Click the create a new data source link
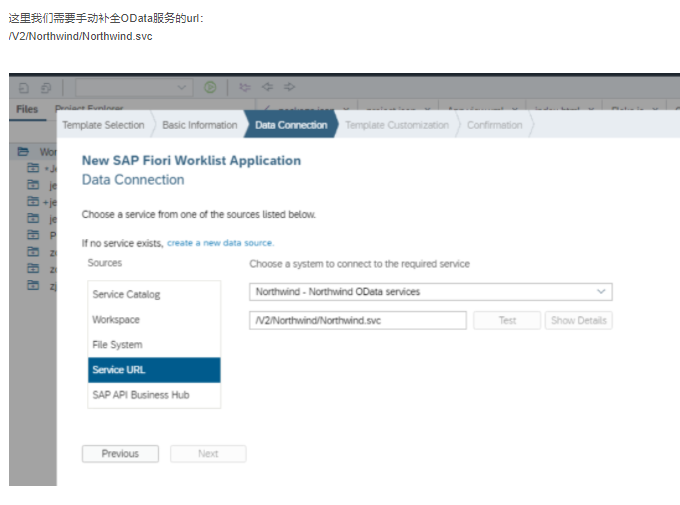Viewport: 680px width, 505px height. tap(220, 243)
